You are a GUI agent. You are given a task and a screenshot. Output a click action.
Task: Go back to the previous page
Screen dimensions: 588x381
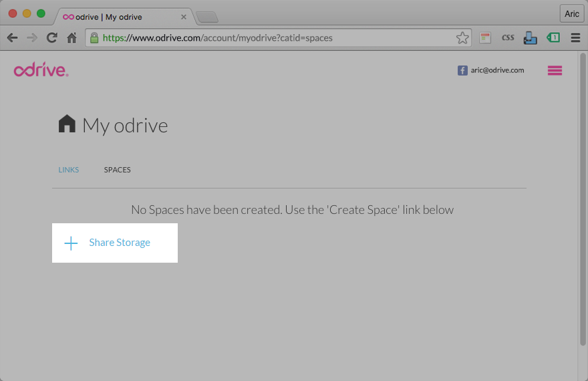[x=12, y=38]
